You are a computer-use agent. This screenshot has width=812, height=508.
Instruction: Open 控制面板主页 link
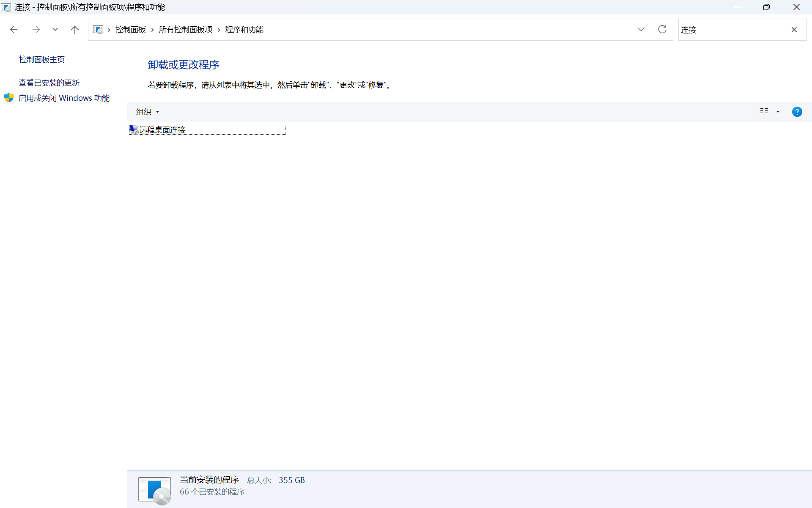click(41, 60)
